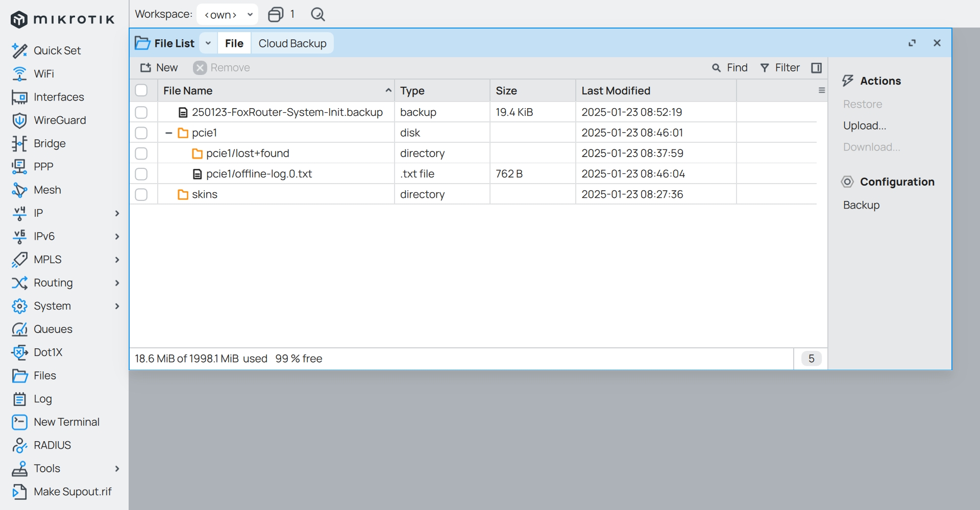The width and height of the screenshot is (980, 510).
Task: Open the column options menu icon
Action: click(x=822, y=90)
